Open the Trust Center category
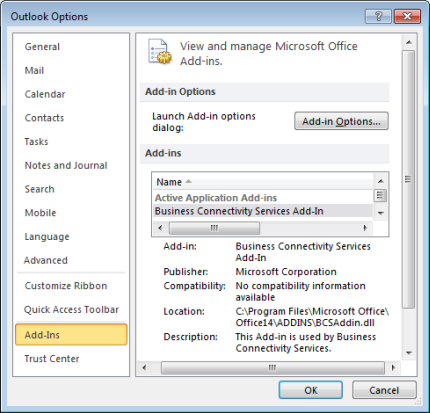 (52, 359)
